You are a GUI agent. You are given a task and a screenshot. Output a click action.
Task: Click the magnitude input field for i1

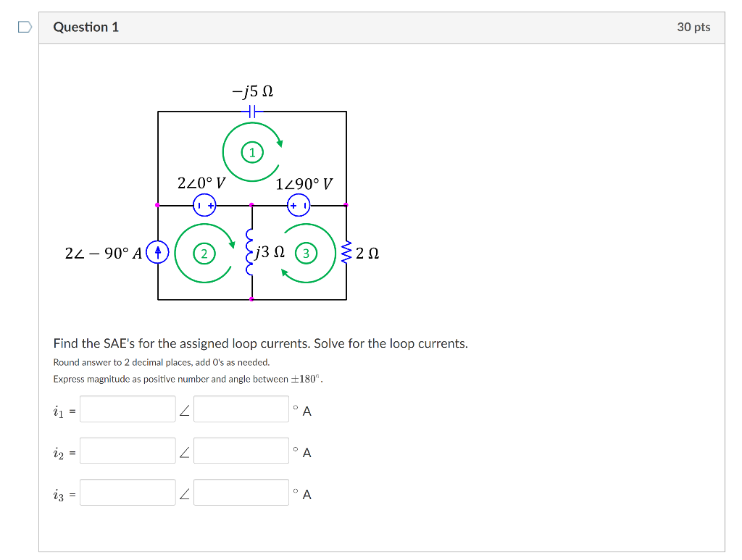pyautogui.click(x=127, y=409)
